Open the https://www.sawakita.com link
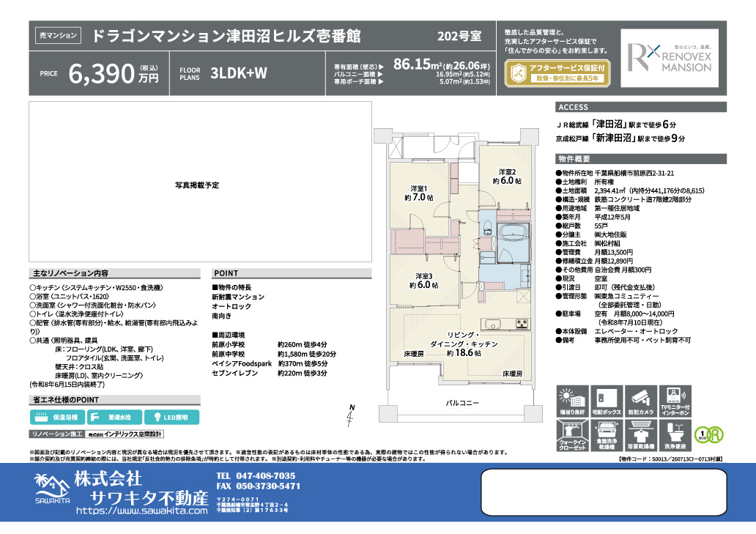756x534 pixels. pos(142,511)
